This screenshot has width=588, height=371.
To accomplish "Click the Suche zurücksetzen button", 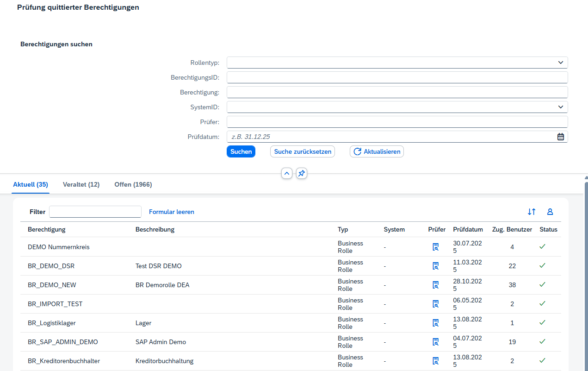I will [303, 151].
